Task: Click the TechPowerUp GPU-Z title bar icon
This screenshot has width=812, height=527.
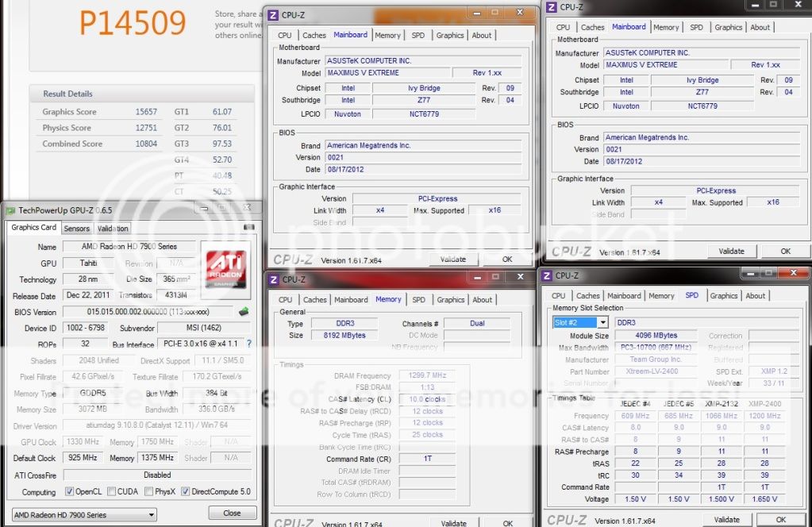Action: pyautogui.click(x=10, y=210)
